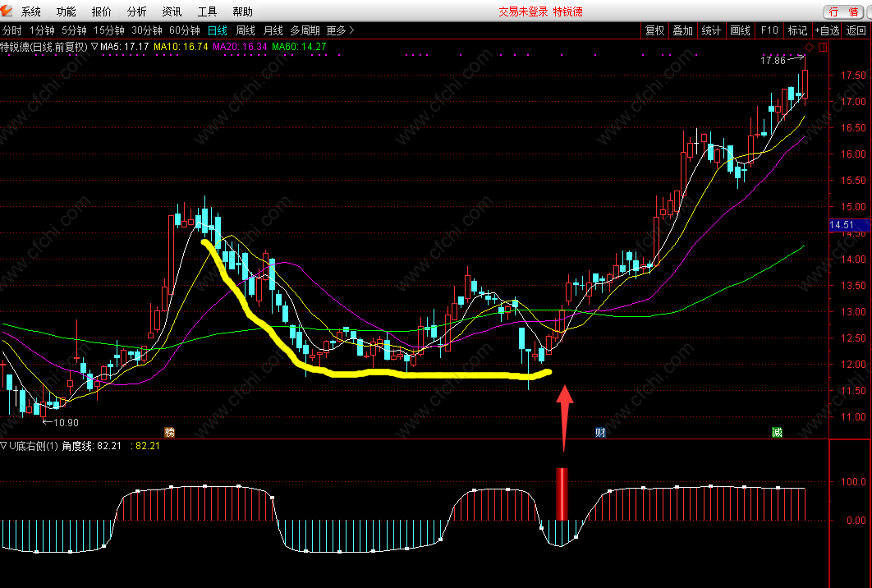Click the 角度线: 82.21 indicator value
872x588 pixels.
pyautogui.click(x=91, y=446)
